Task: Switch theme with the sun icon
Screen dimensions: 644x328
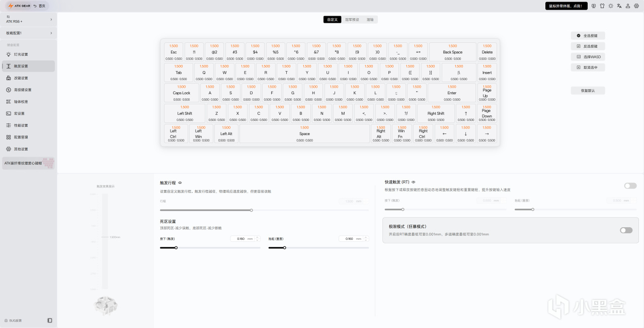Action: point(611,6)
